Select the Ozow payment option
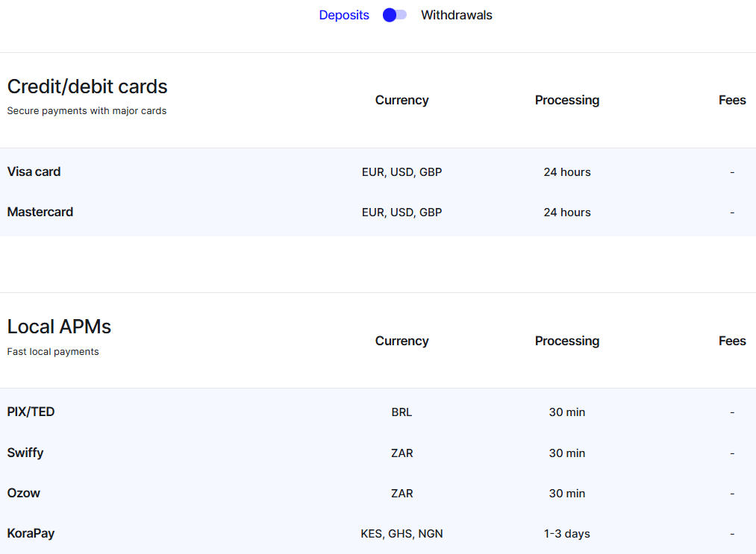Image resolution: width=756 pixels, height=554 pixels. coord(23,493)
